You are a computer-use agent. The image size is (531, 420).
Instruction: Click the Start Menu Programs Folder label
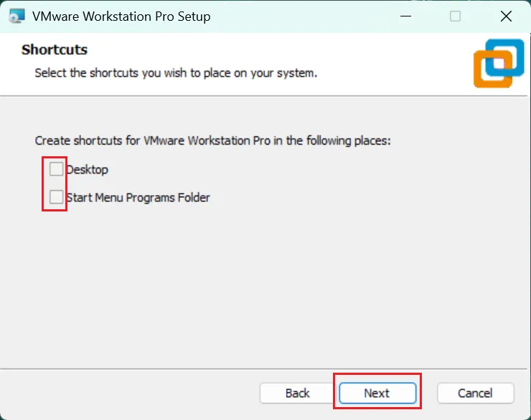(138, 198)
